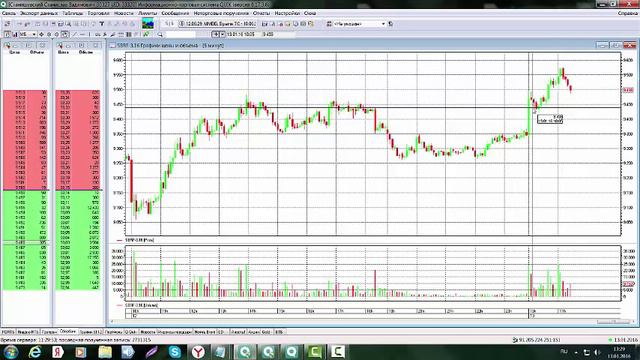Switch to the Акции bottom tab
Viewport: 640px width, 360px height.
(253, 332)
